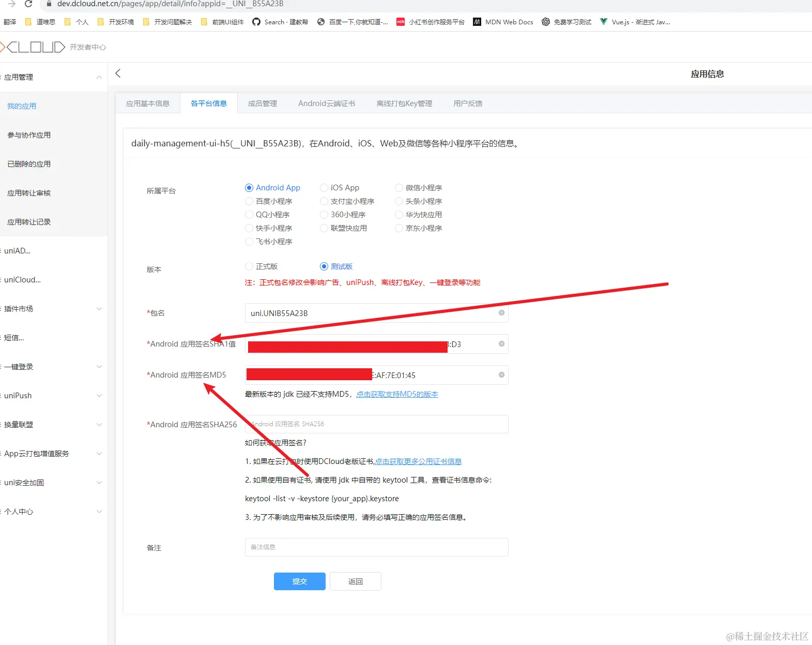Choose 正式版 version
This screenshot has height=645, width=812.
[262, 266]
